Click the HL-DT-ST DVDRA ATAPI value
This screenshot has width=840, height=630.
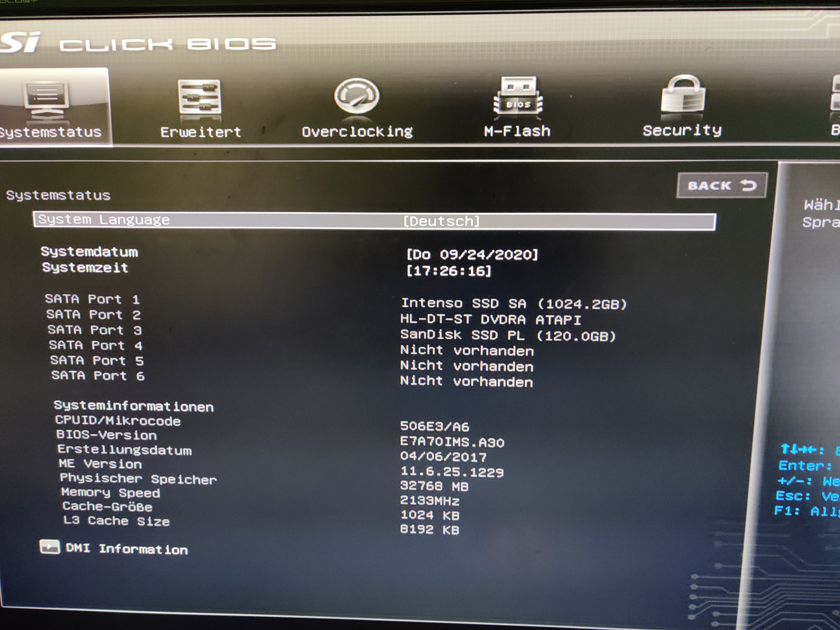pyautogui.click(x=491, y=319)
